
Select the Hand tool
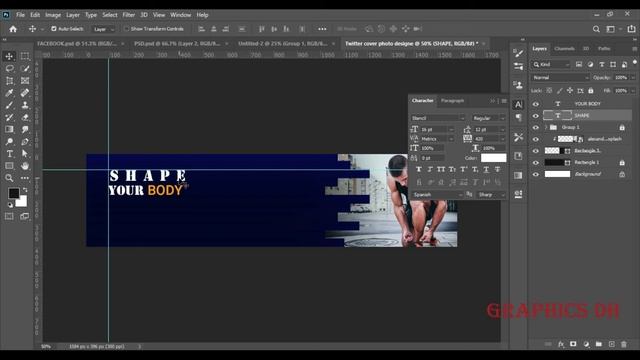pyautogui.click(x=25, y=166)
